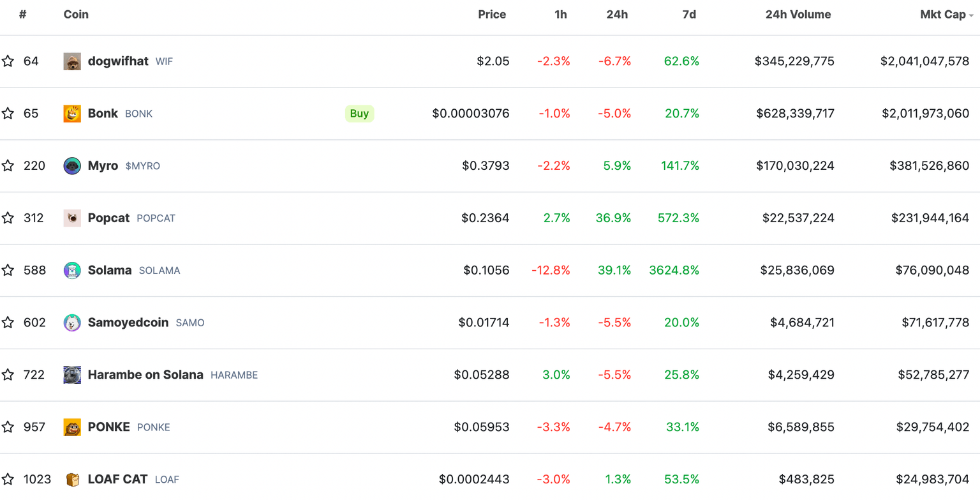The height and width of the screenshot is (500, 980).
Task: Open the Popcat coin link
Action: tap(108, 218)
